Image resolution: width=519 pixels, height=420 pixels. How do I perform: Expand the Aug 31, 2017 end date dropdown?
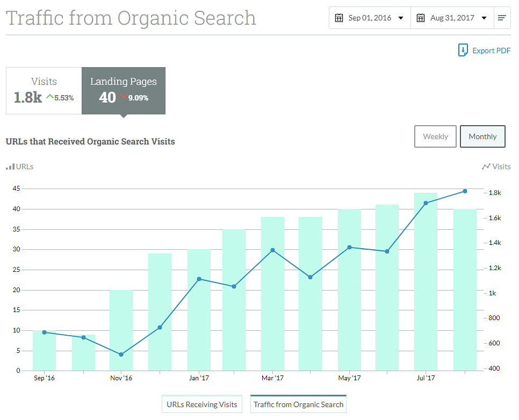coord(484,18)
